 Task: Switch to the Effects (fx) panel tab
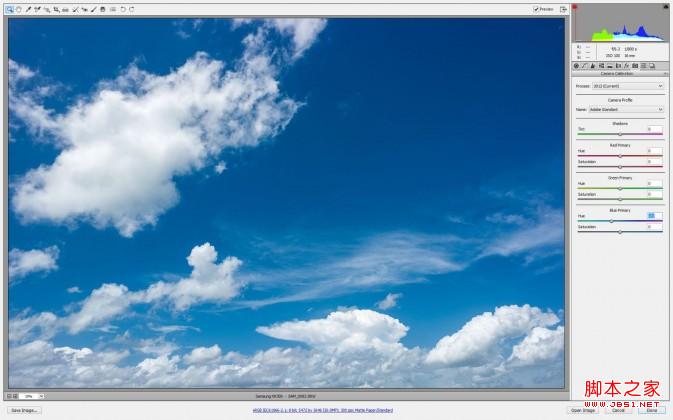(626, 66)
